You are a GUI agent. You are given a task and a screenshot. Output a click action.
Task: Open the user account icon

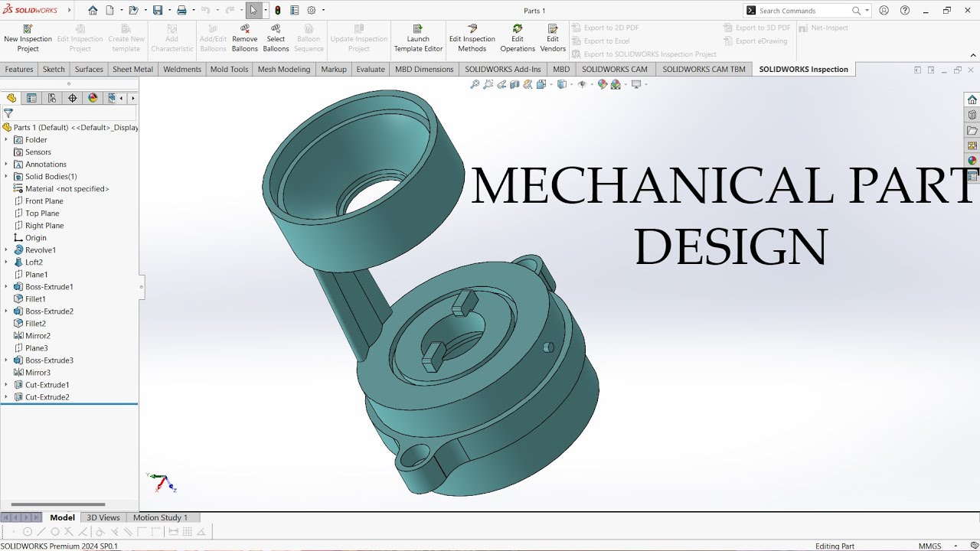point(884,11)
